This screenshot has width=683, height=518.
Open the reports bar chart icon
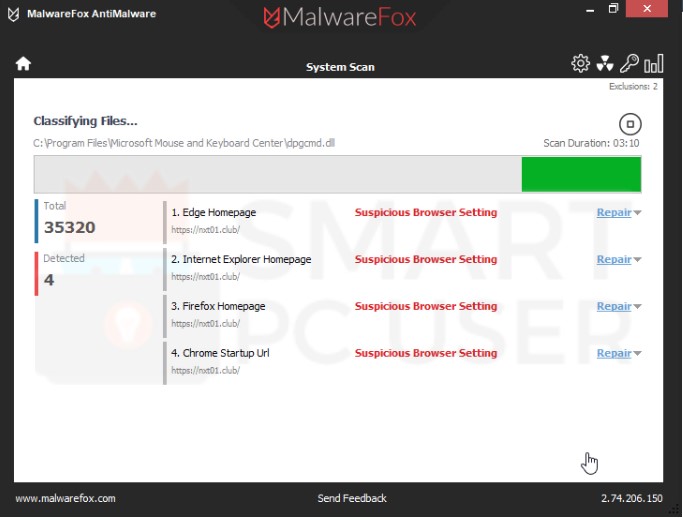coord(654,64)
